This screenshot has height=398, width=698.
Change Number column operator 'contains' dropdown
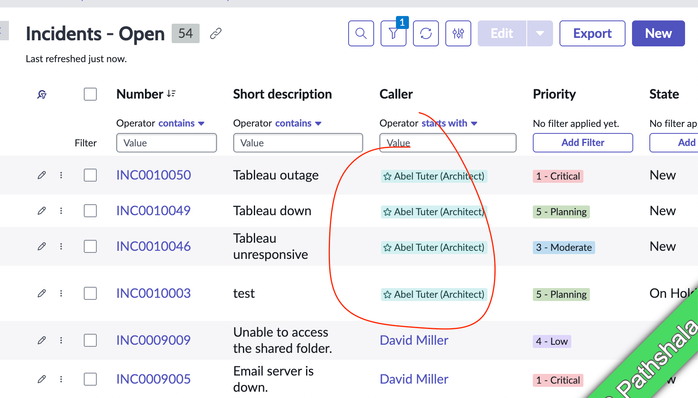181,123
